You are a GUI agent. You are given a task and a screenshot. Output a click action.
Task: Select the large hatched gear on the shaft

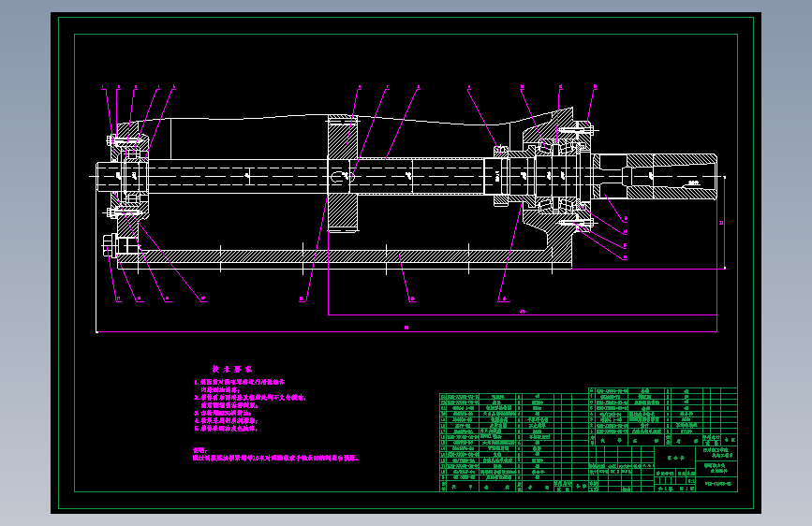(x=343, y=174)
